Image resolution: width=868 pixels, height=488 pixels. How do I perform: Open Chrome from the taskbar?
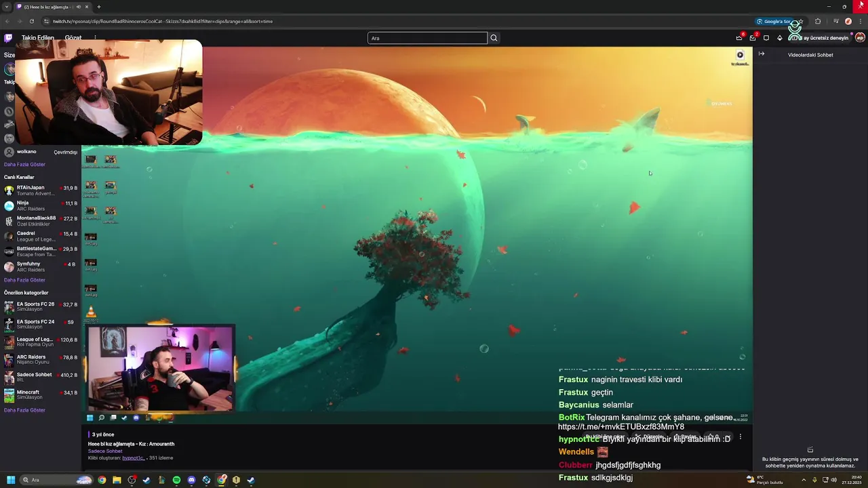pyautogui.click(x=102, y=480)
